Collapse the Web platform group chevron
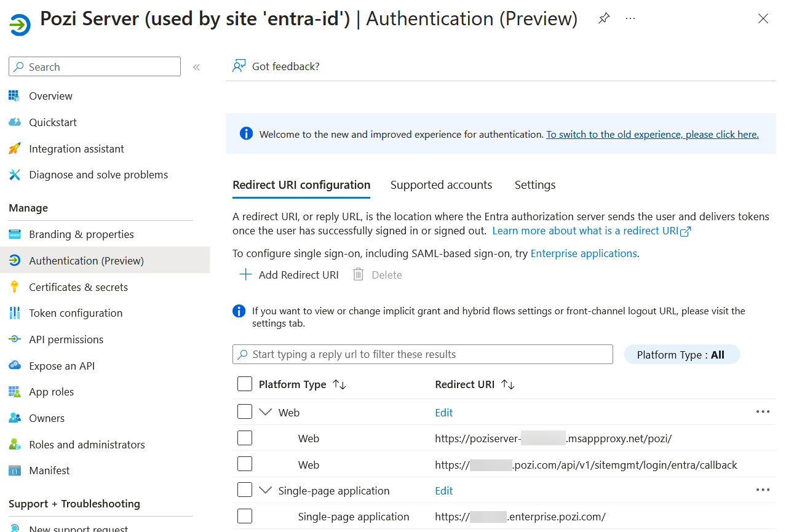786x532 pixels. (x=265, y=411)
